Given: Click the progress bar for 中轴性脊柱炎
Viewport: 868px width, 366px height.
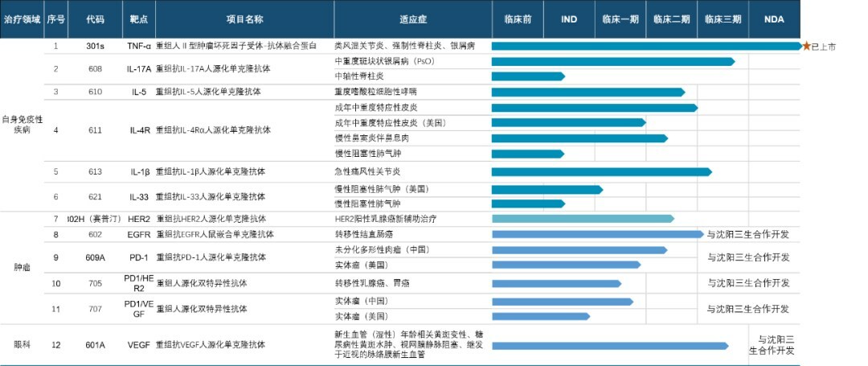Looking at the screenshot, I should (x=527, y=76).
